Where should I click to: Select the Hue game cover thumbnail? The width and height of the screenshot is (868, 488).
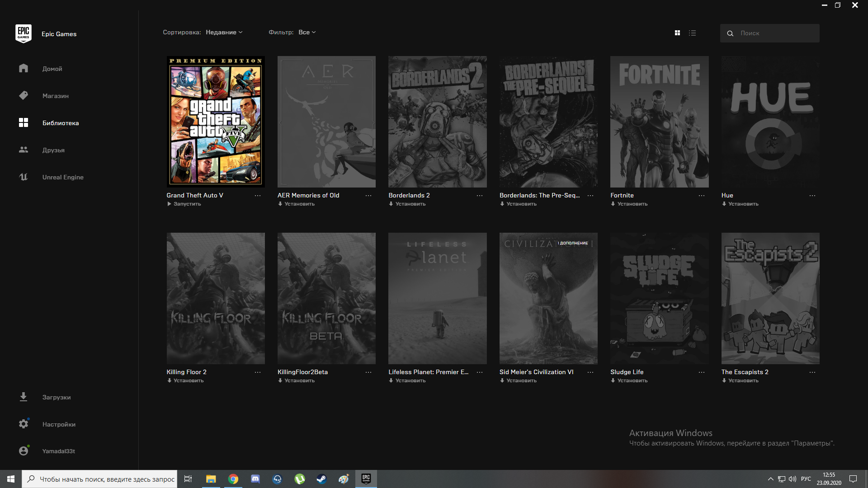coord(770,122)
